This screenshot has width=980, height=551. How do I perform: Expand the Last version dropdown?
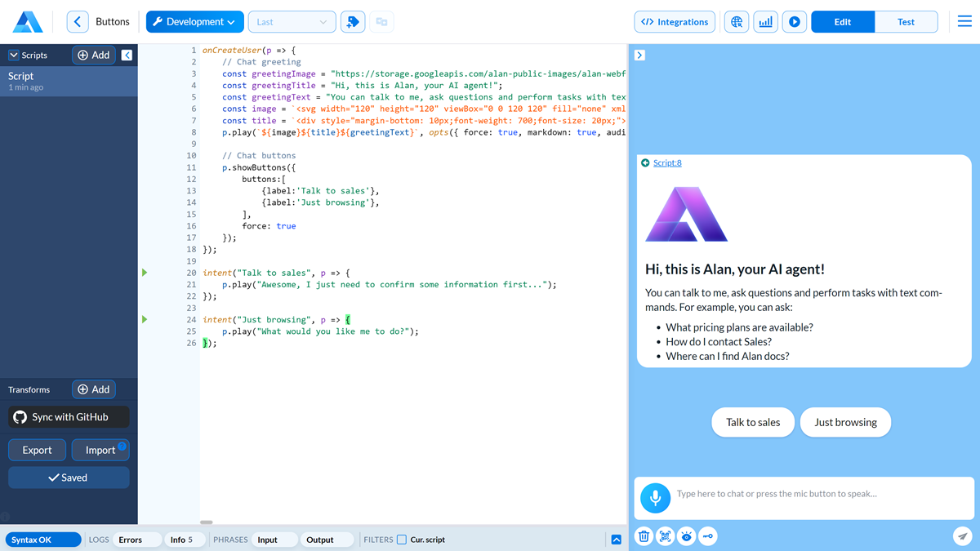coord(292,22)
